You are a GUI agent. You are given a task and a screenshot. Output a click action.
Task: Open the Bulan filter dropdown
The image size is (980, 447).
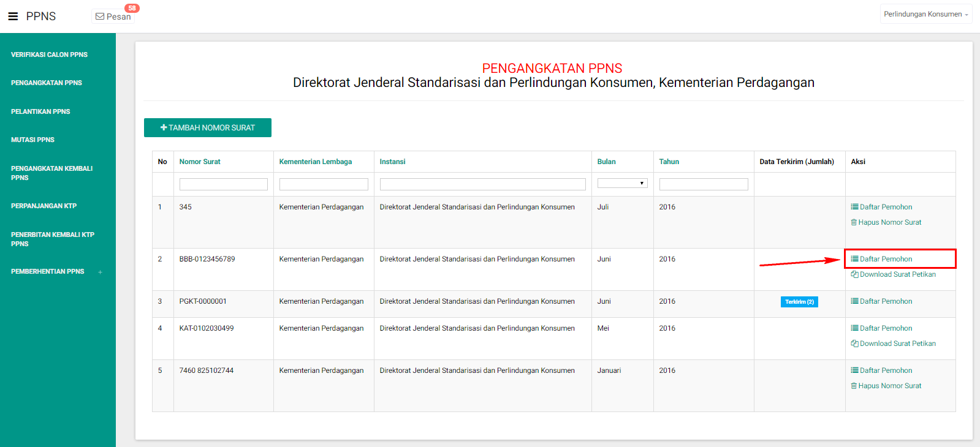pos(622,183)
